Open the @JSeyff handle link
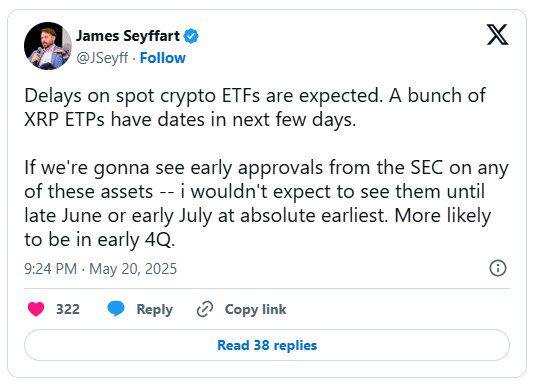 [x=102, y=58]
